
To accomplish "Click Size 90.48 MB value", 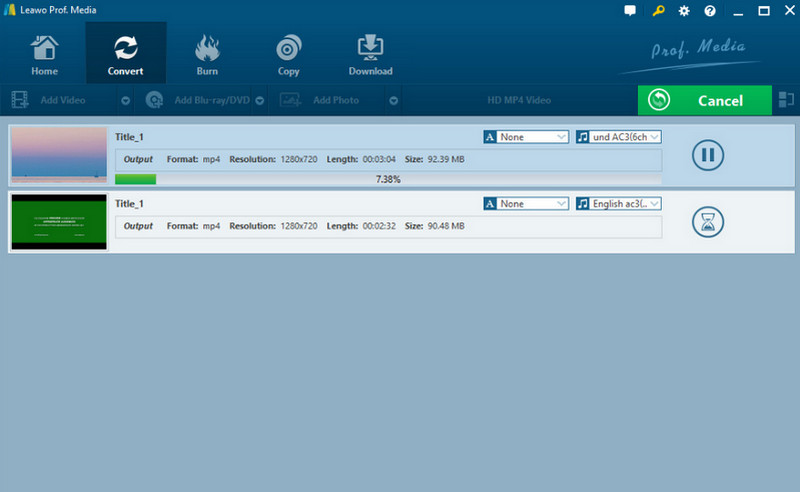I will [x=446, y=226].
